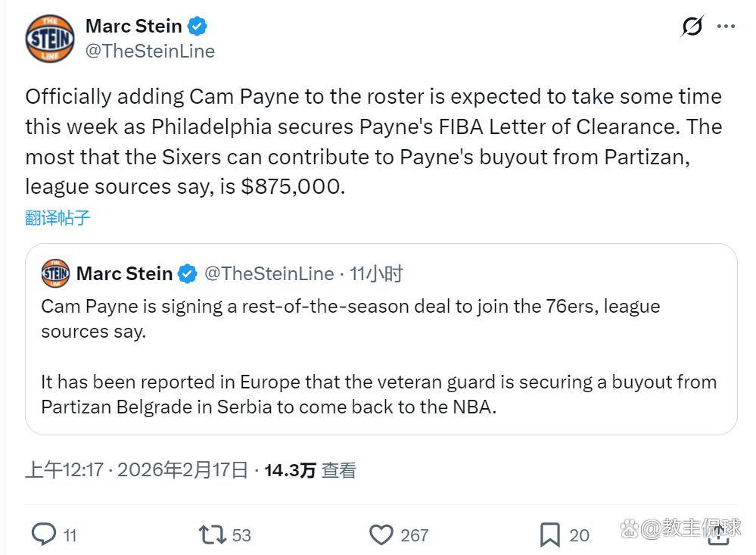Click the @TheSteinLine handle under name
756x555 pixels.
[x=150, y=51]
